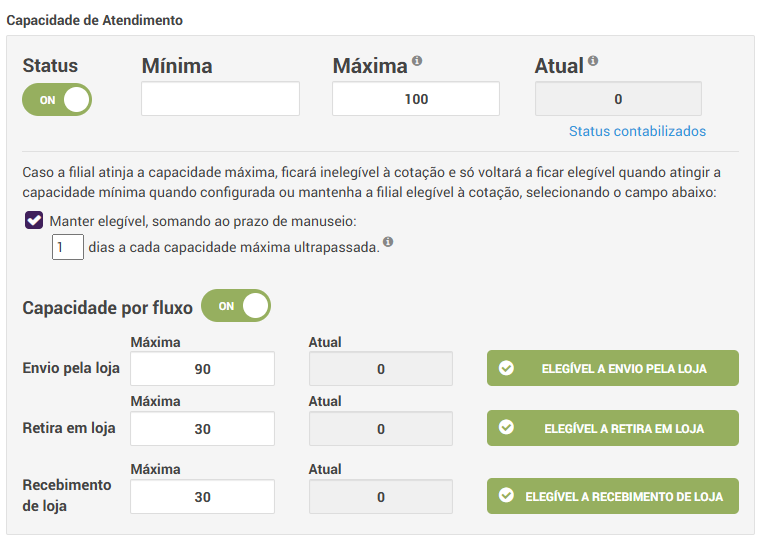Click check icon on Recebimento de Loja button
The image size is (768, 538).
506,495
